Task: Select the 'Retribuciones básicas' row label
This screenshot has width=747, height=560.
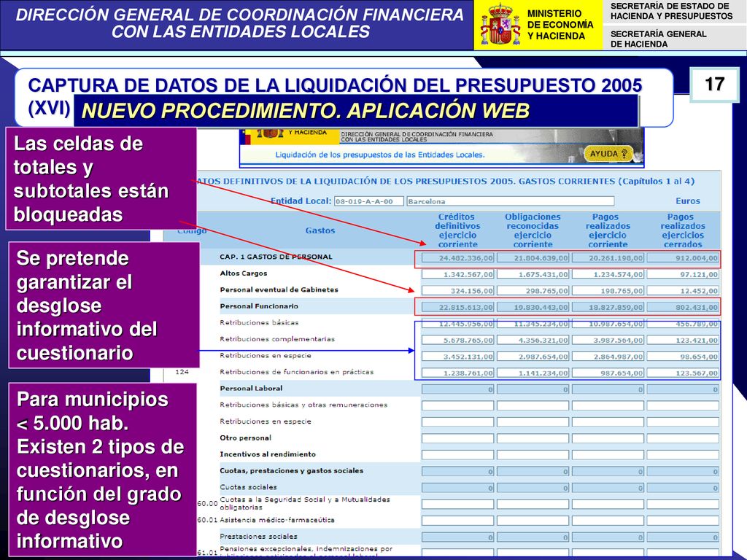Action: (x=259, y=322)
